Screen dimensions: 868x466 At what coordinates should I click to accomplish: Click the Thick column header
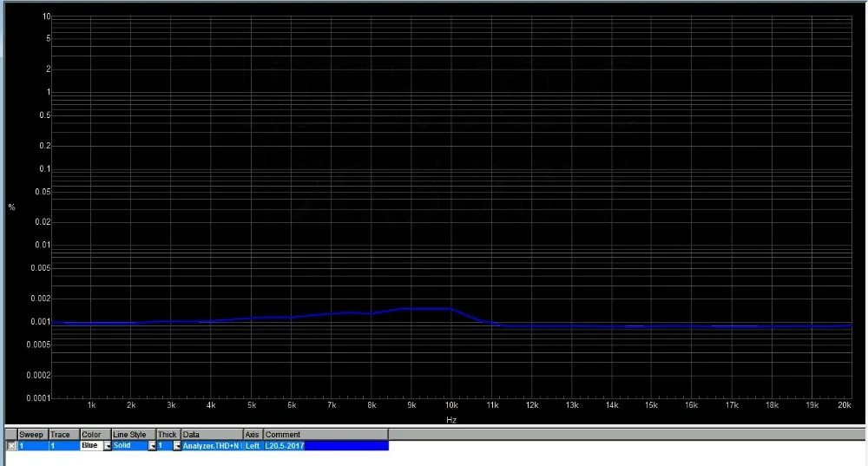point(168,435)
